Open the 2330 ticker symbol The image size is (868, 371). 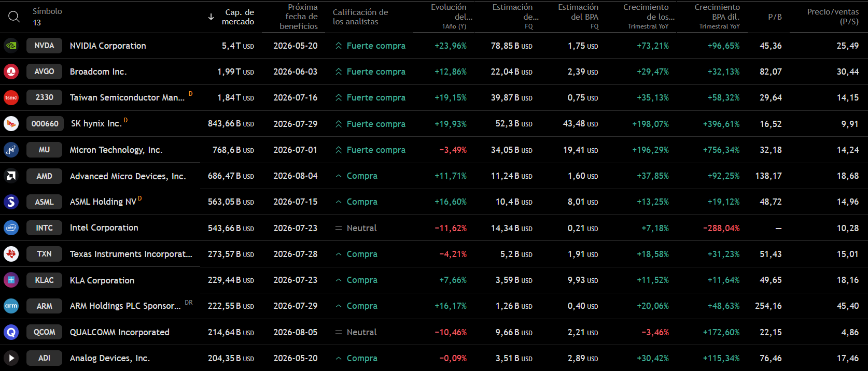tap(44, 97)
